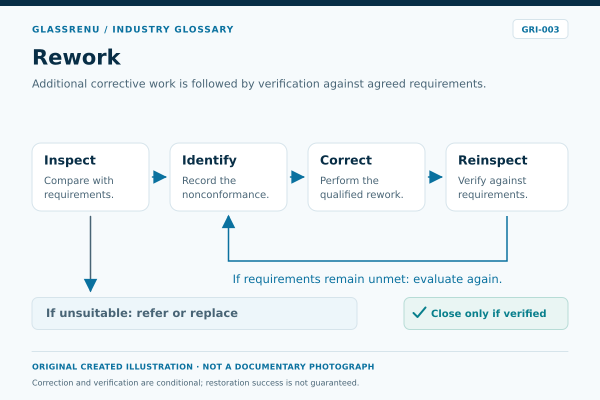This screenshot has height=400, width=600.
Task: Click the Close only if verified box
Action: click(486, 313)
